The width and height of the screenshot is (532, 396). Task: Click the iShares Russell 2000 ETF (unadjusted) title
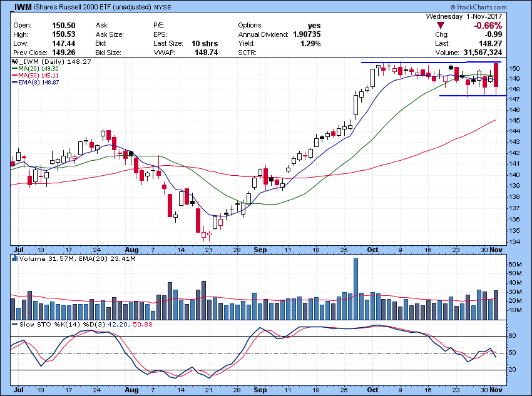coord(93,7)
